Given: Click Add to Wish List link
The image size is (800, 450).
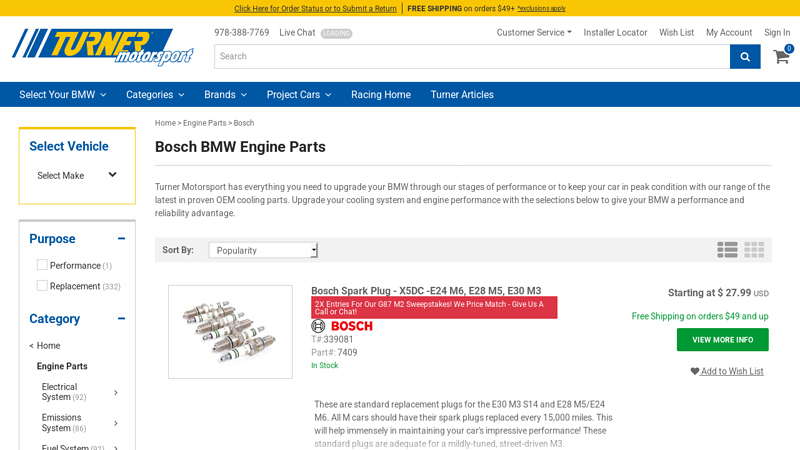Looking at the screenshot, I should [x=732, y=371].
